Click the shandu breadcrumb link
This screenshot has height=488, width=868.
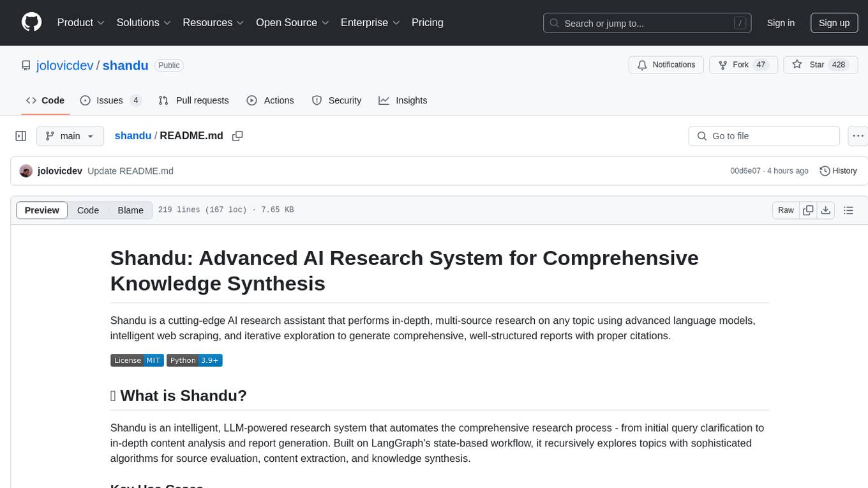click(x=133, y=135)
